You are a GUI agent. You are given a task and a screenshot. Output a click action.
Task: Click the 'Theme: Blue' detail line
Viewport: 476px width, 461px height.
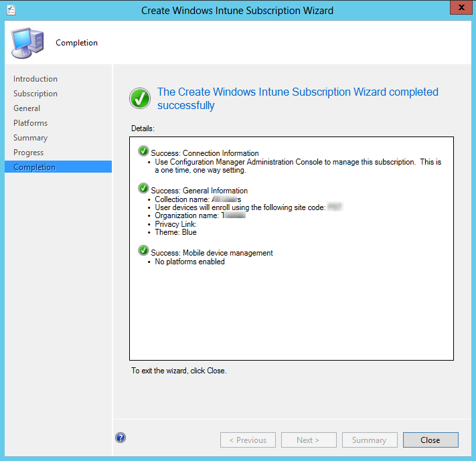click(176, 232)
